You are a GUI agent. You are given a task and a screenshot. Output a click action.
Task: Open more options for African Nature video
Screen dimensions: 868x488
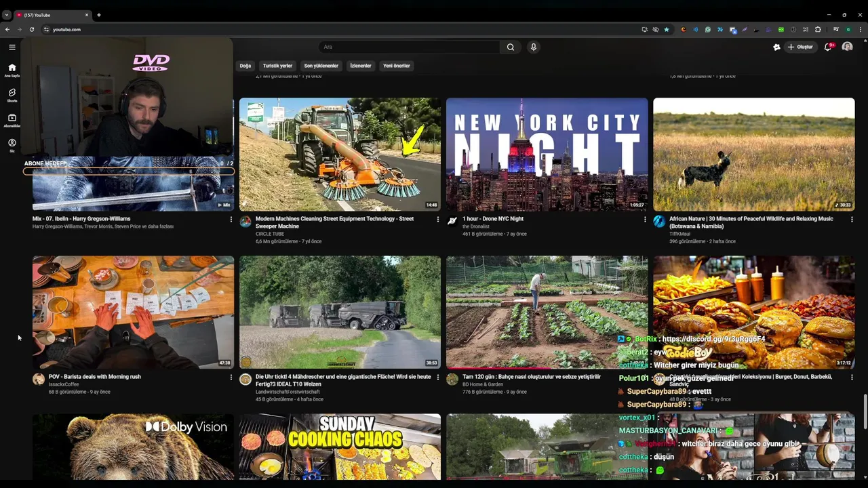[x=852, y=220]
